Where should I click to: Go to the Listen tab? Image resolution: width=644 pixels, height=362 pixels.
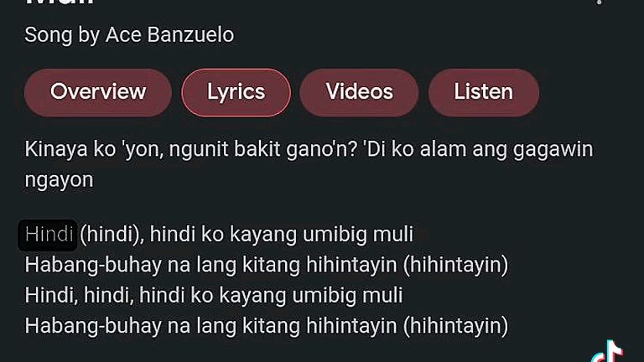click(483, 92)
